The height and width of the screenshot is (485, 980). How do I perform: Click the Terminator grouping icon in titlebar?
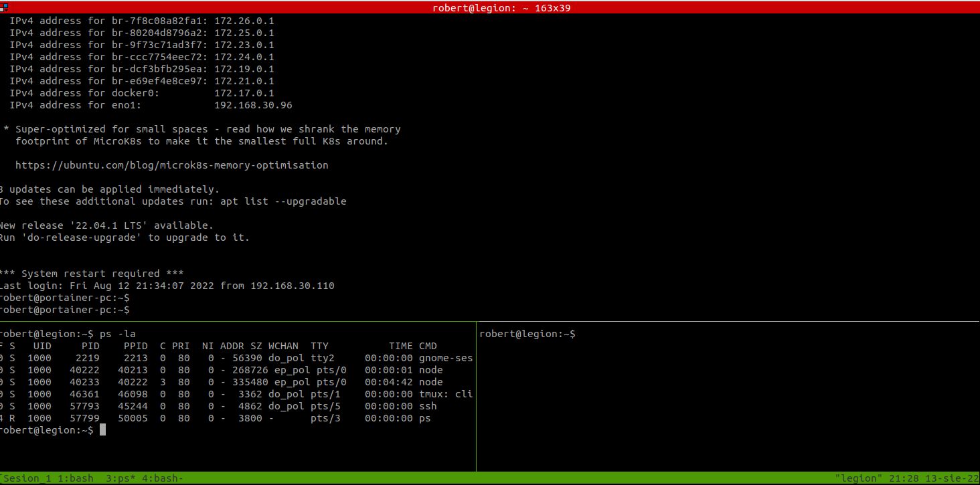pos(4,7)
